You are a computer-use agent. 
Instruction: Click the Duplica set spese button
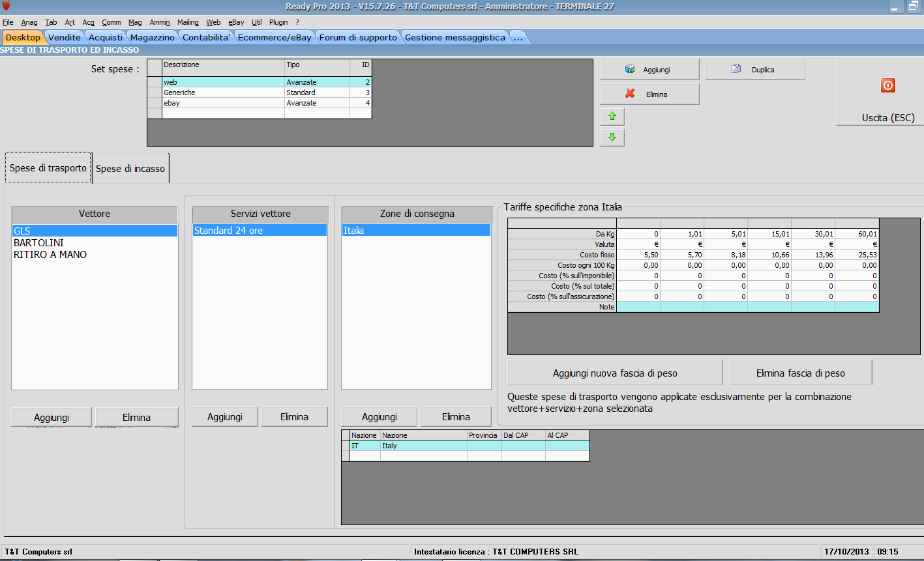click(754, 70)
